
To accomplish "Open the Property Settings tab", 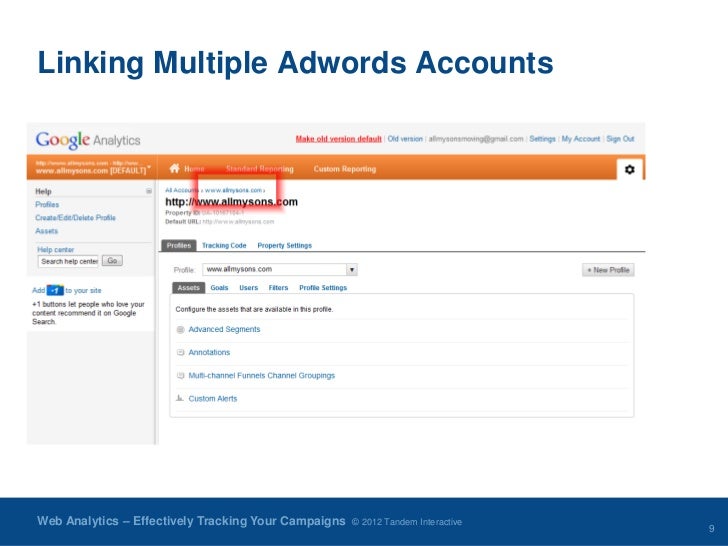I will click(x=285, y=246).
